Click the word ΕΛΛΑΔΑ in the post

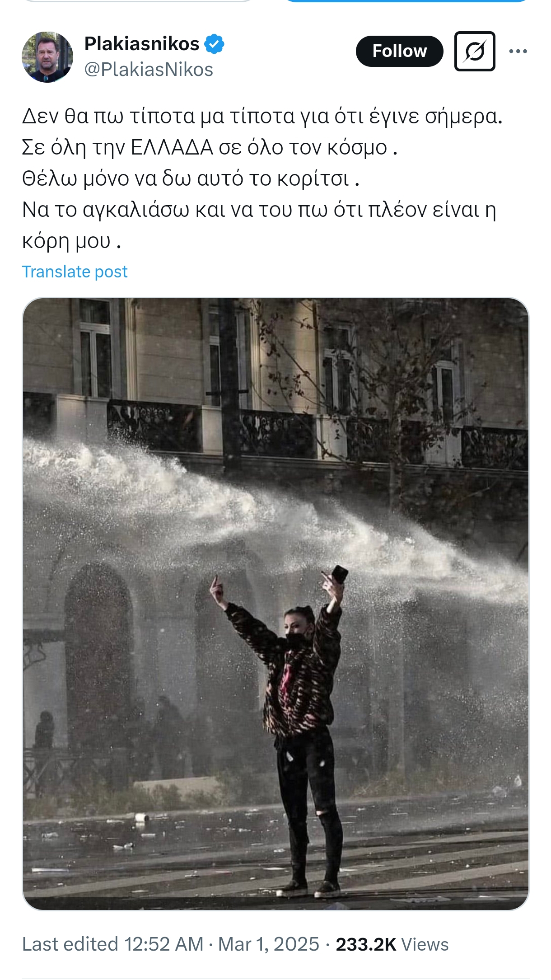pyautogui.click(x=172, y=147)
